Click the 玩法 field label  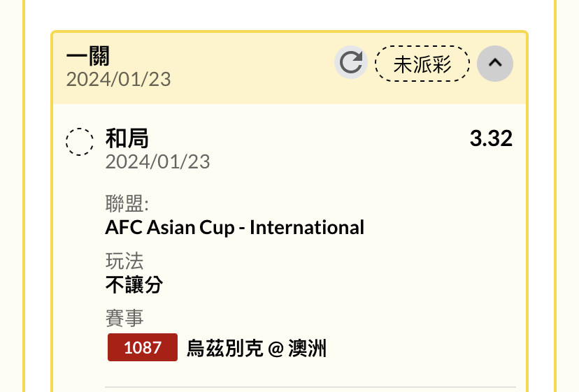tap(124, 261)
